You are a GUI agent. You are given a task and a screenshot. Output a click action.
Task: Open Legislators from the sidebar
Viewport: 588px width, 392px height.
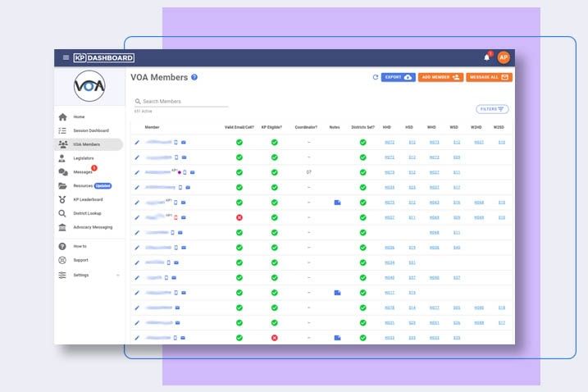tap(83, 157)
